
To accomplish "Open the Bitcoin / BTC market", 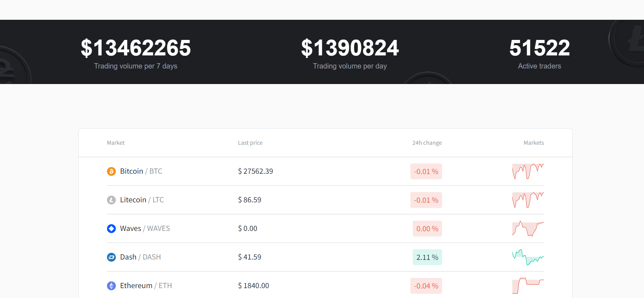I will pos(141,171).
